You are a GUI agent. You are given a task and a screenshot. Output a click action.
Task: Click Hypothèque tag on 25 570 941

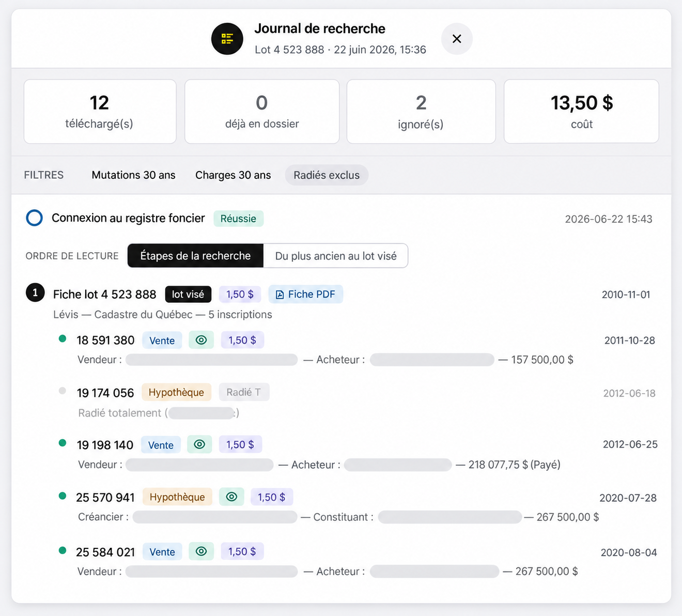pos(177,497)
